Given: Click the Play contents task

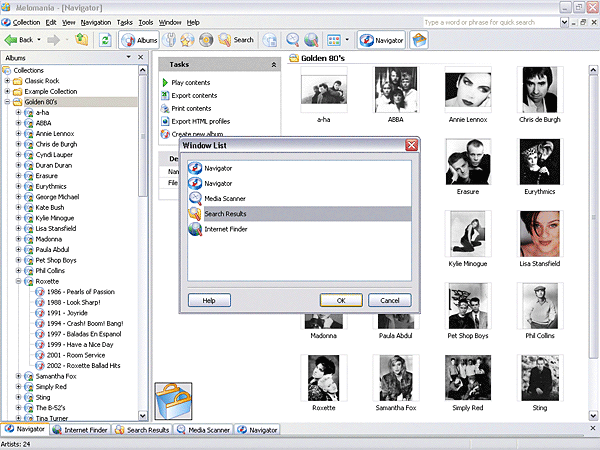Looking at the screenshot, I should 190,82.
